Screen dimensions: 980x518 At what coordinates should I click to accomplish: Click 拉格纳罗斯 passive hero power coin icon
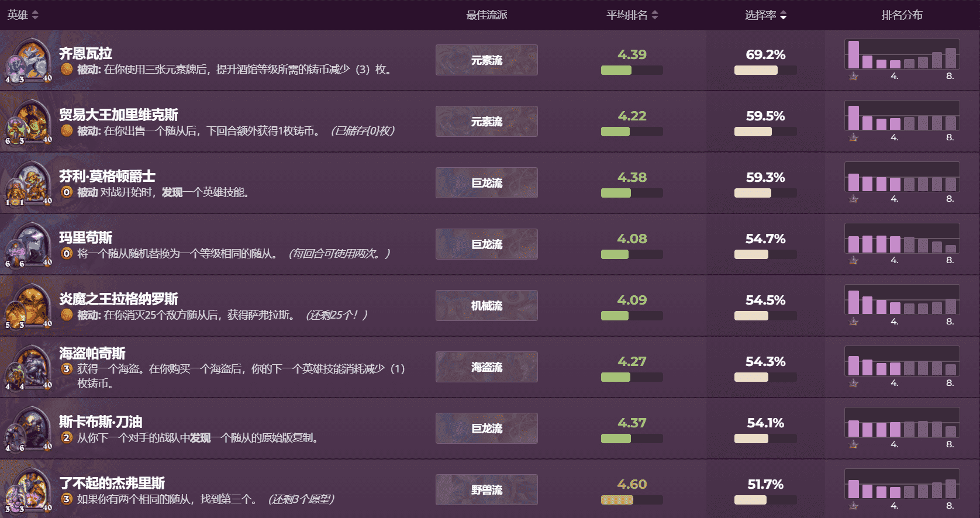(x=67, y=315)
